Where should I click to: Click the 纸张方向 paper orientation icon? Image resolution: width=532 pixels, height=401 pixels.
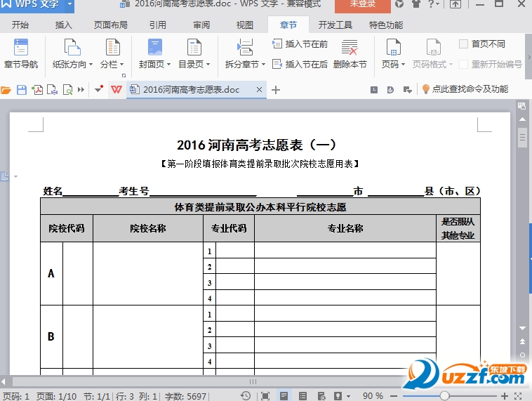pos(72,47)
